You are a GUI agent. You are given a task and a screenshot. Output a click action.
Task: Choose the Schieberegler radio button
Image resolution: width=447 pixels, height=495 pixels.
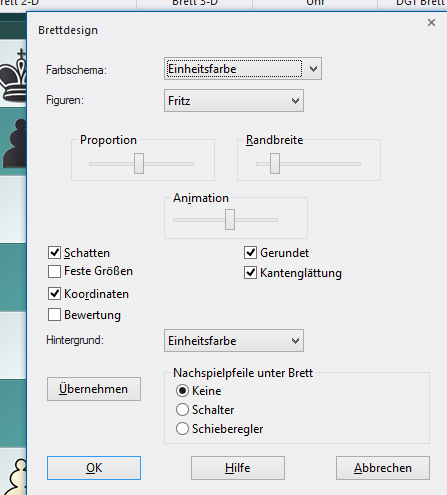pos(182,429)
